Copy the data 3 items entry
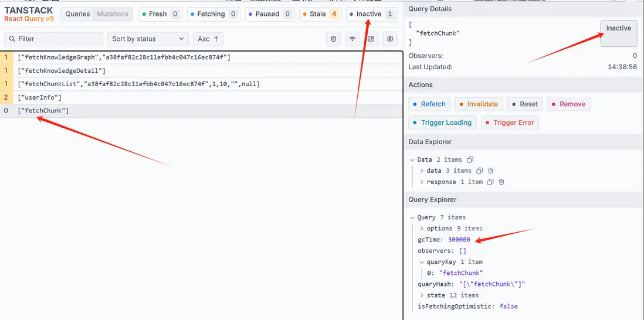The width and height of the screenshot is (644, 320). (479, 171)
